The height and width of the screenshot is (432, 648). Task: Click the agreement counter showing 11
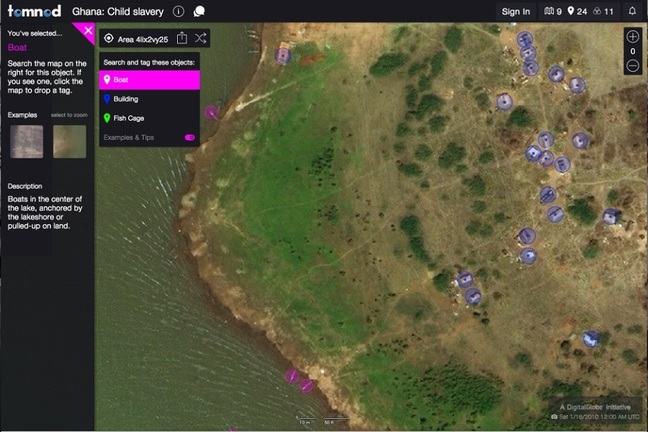(x=602, y=11)
